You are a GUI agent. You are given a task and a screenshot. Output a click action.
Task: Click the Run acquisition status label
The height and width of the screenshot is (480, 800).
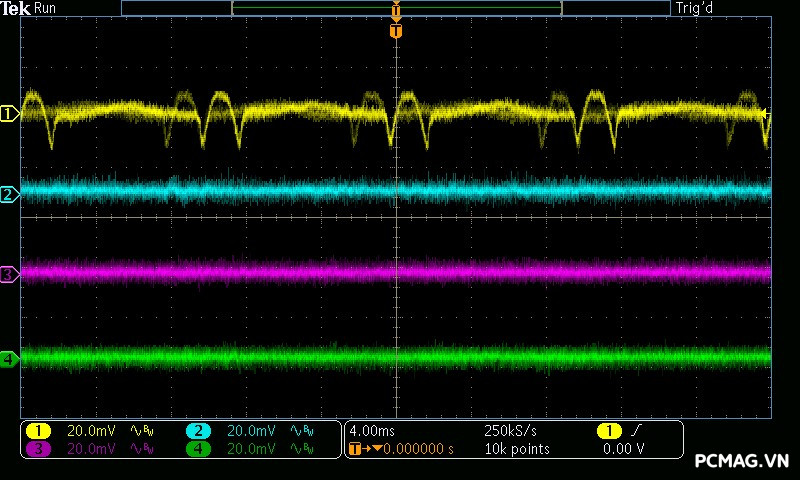point(46,8)
